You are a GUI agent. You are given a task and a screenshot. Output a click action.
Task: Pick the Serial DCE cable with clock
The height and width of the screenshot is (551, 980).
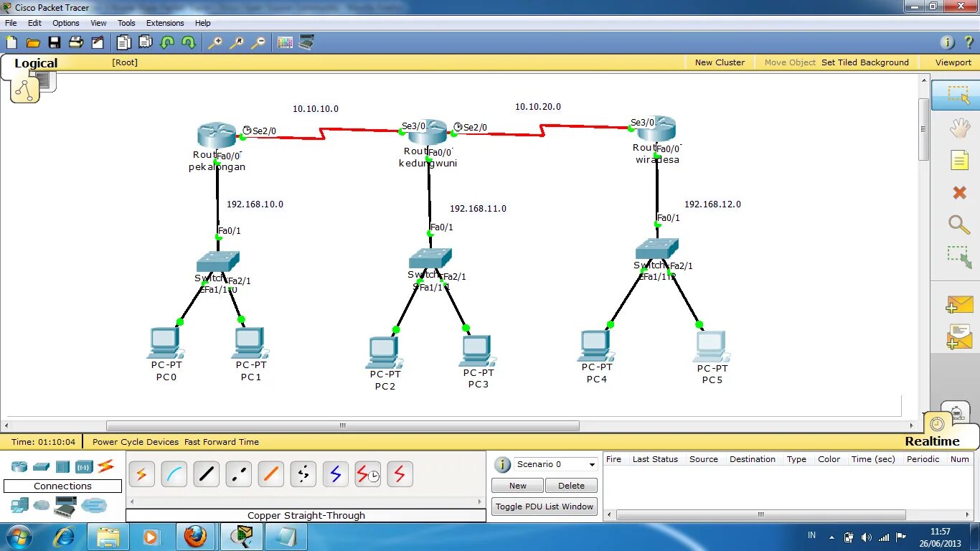367,474
